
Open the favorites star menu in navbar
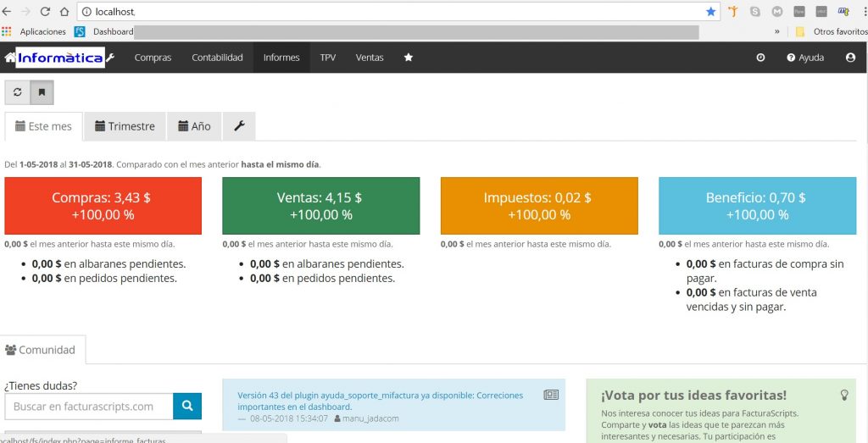pyautogui.click(x=409, y=58)
